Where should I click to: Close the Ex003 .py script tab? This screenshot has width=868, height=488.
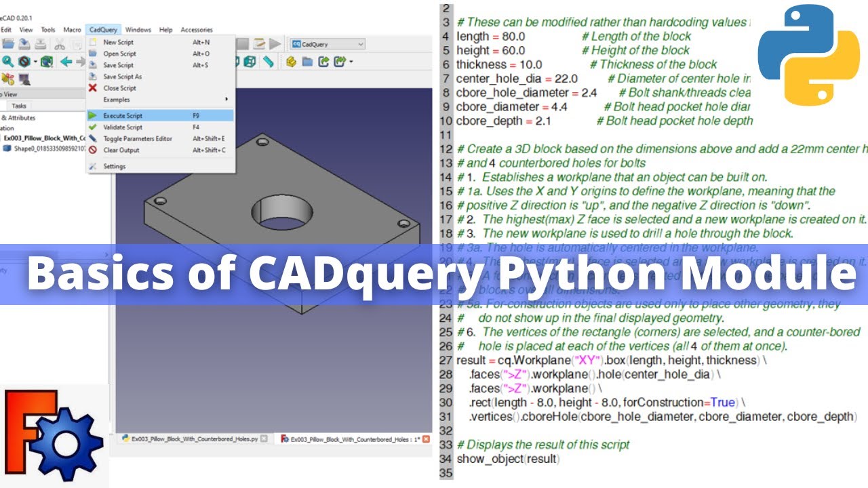click(x=264, y=439)
